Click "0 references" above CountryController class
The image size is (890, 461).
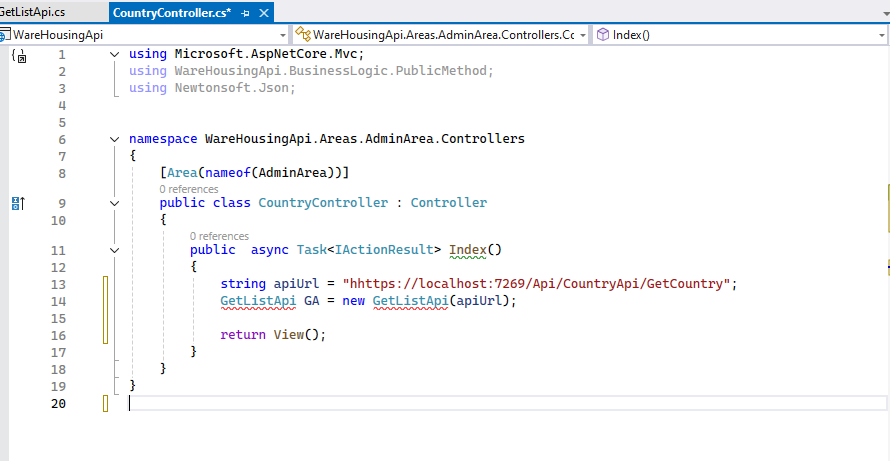pyautogui.click(x=188, y=189)
